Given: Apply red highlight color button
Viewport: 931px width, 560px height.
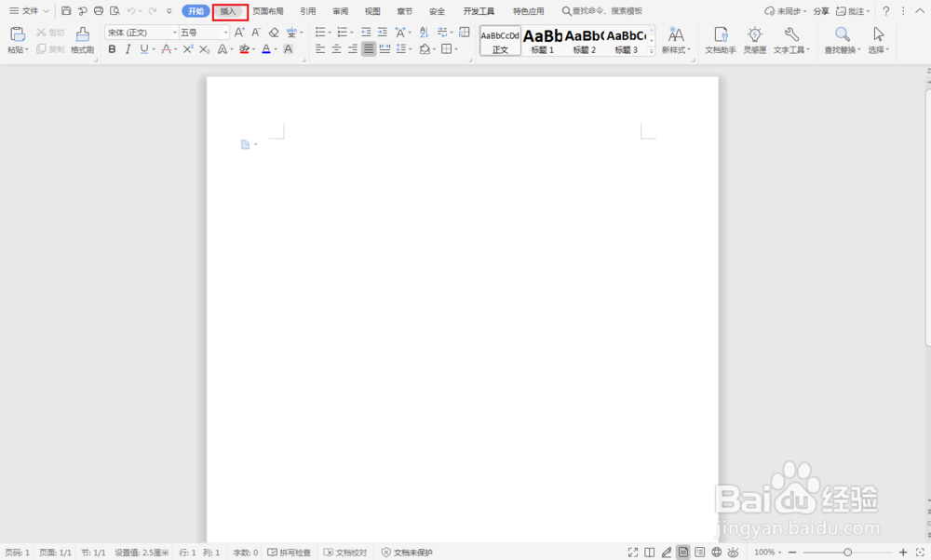Looking at the screenshot, I should point(244,49).
